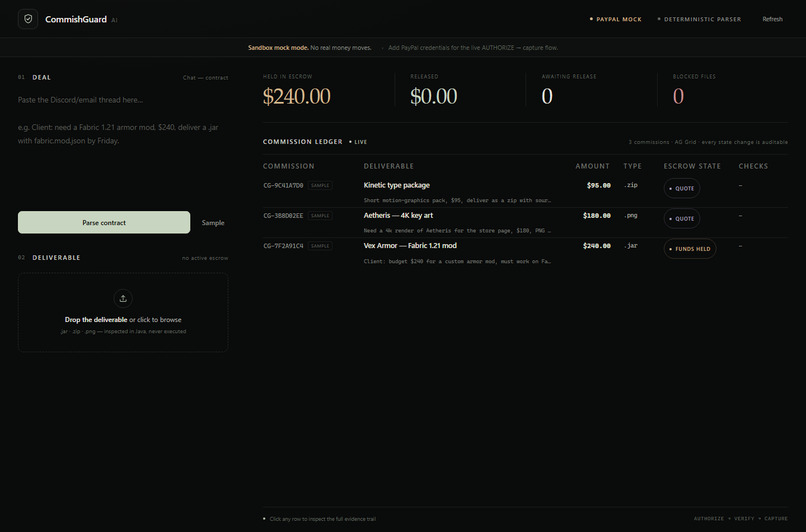Click the Kinetic row description starting 'Short motion-graphics'
806x532 pixels.
click(457, 200)
